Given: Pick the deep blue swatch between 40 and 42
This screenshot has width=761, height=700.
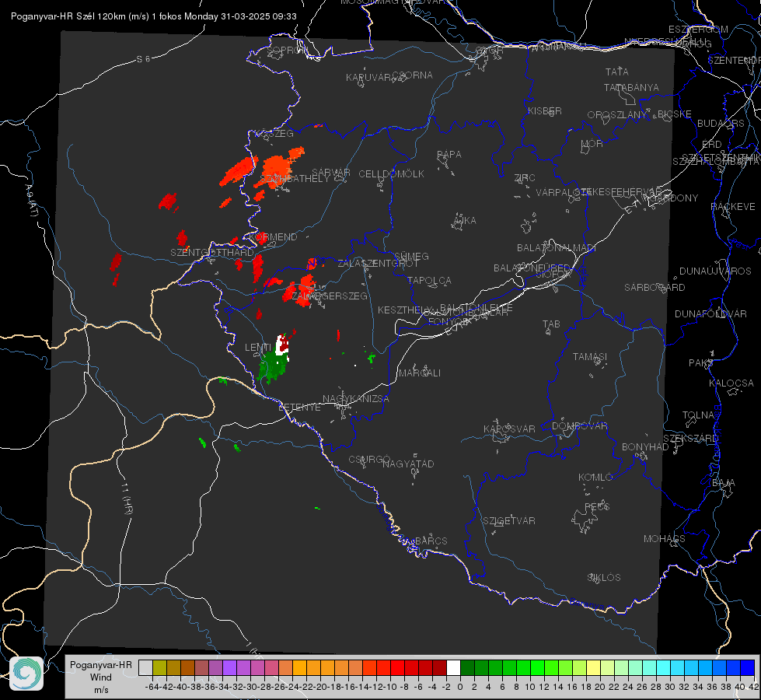Looking at the screenshot, I should click(748, 667).
